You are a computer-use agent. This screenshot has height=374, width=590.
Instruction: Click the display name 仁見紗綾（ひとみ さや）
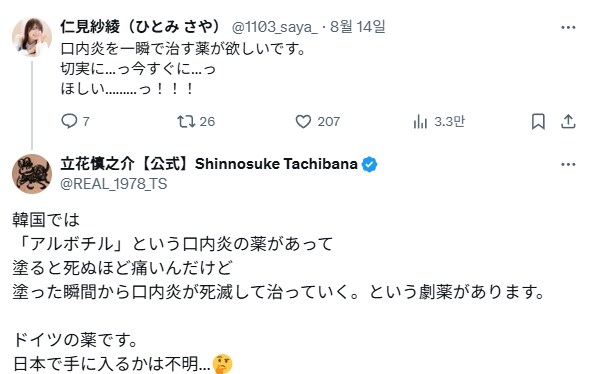pyautogui.click(x=140, y=26)
